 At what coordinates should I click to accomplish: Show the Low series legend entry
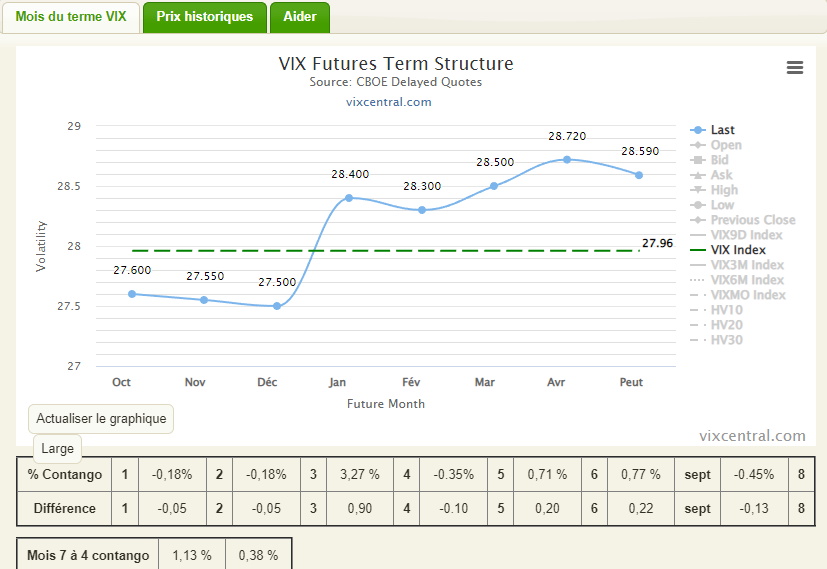coord(722,205)
